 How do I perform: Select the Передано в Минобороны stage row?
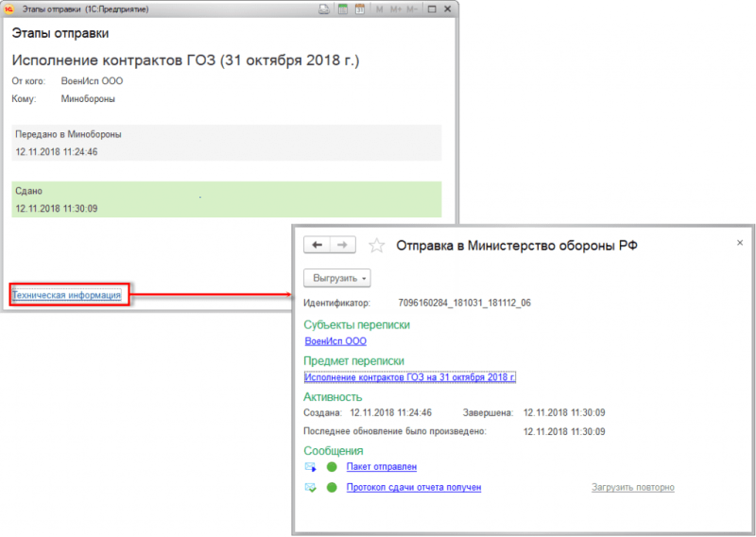tap(227, 143)
